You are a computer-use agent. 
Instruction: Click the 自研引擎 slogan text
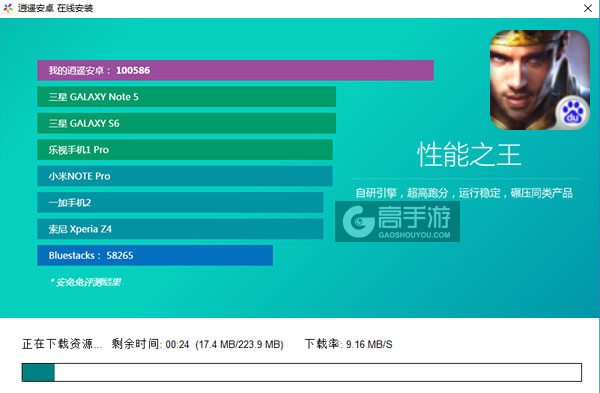coord(464,193)
